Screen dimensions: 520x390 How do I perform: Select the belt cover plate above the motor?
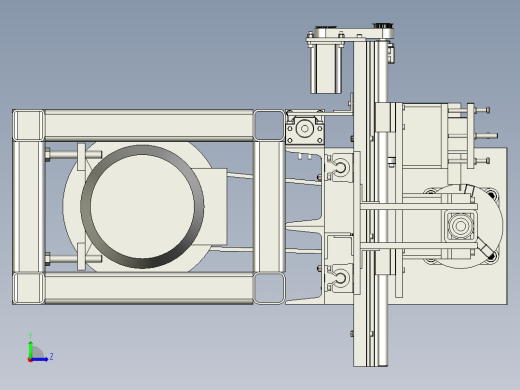pyautogui.click(x=354, y=33)
